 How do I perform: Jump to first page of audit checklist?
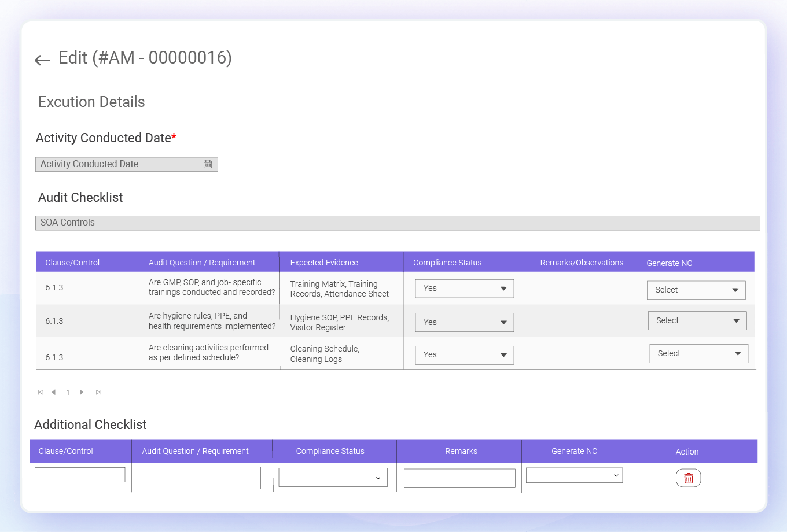[41, 392]
